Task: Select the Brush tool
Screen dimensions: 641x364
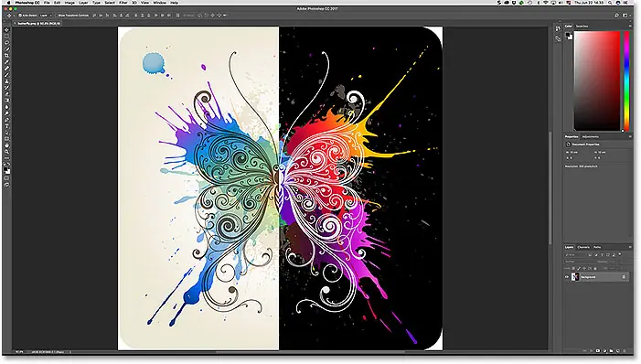Action: coord(6,75)
